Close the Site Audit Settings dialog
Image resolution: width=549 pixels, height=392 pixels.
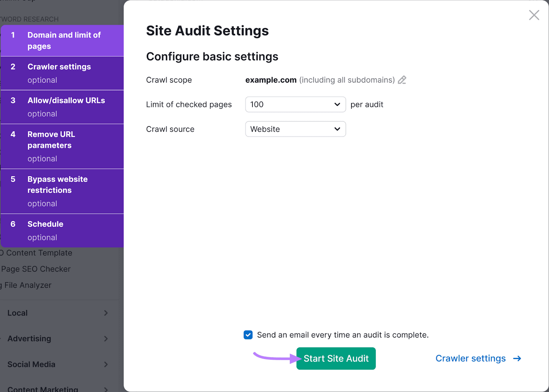tap(534, 15)
